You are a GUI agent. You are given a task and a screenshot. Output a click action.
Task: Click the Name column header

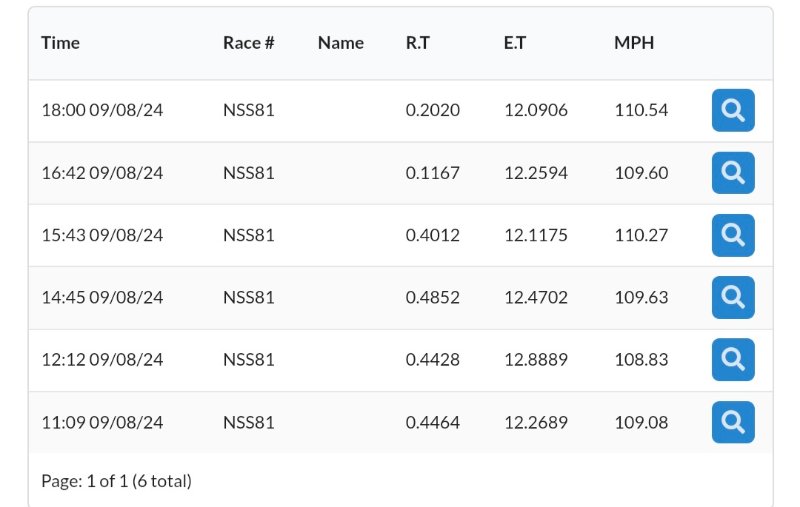pos(340,43)
